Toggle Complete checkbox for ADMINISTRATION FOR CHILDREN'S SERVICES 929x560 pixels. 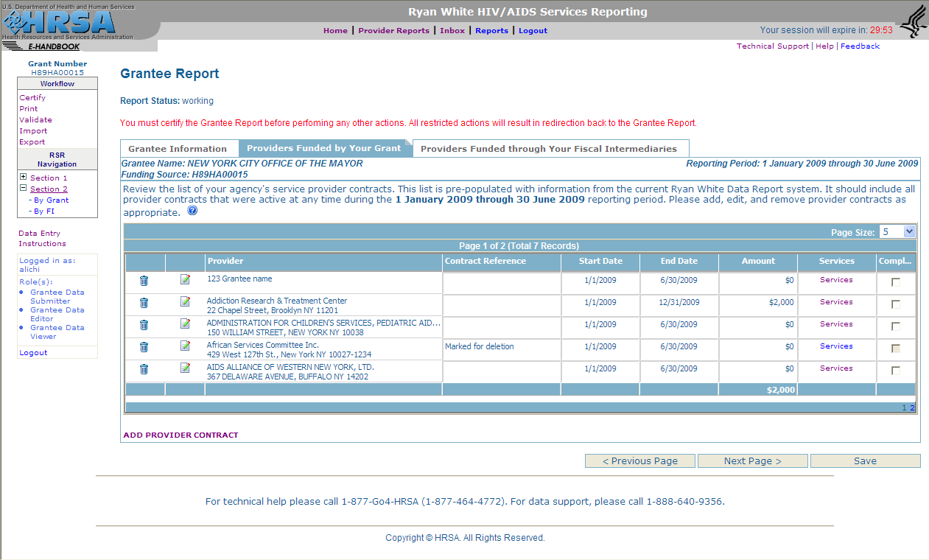(x=896, y=326)
